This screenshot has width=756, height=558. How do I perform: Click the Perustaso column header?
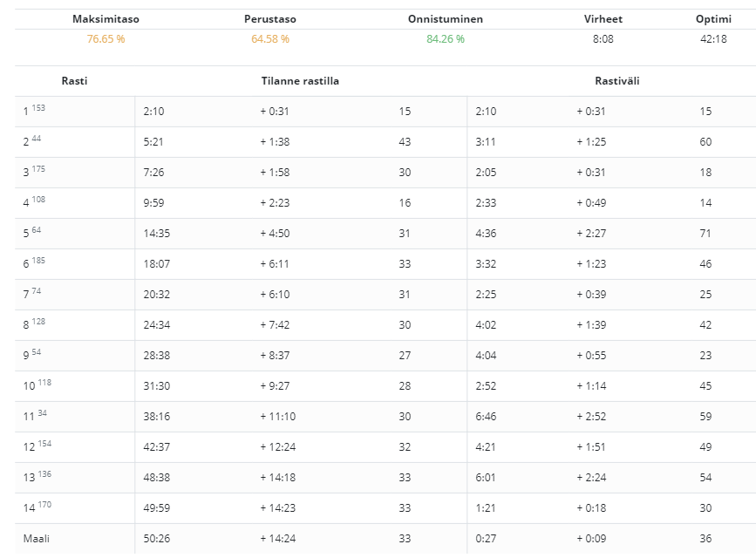pos(270,19)
